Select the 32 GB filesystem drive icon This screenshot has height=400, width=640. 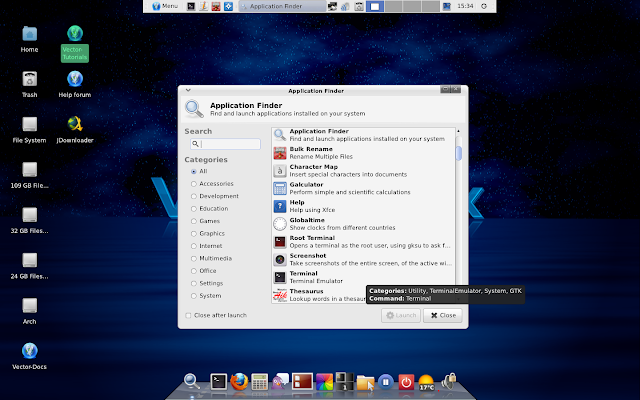pos(29,215)
